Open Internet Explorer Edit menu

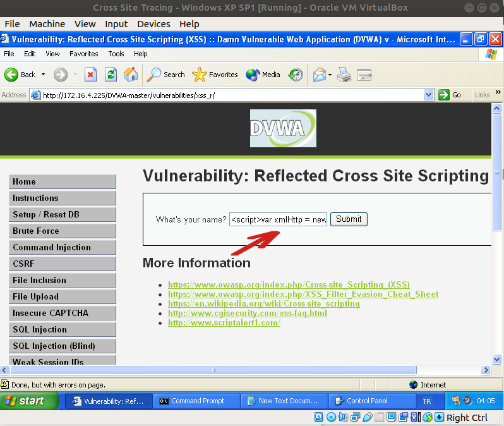[x=30, y=54]
